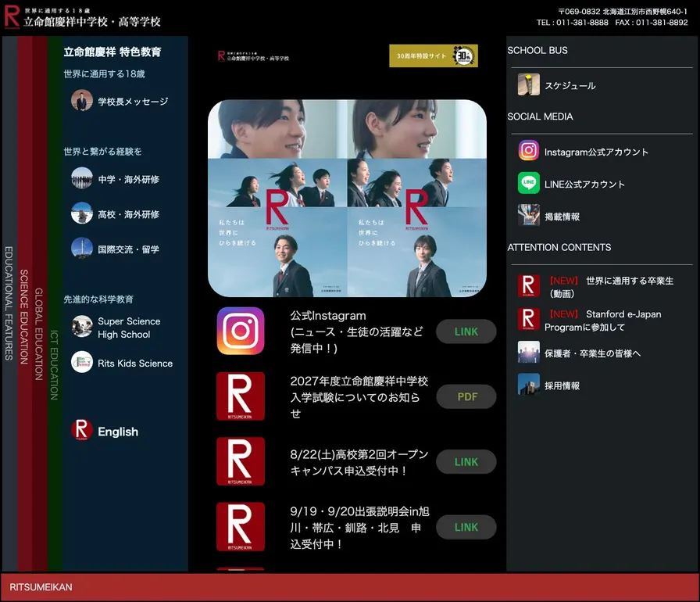700x602 pixels.
Task: Open 国際交流・留学 page
Action: click(x=129, y=249)
